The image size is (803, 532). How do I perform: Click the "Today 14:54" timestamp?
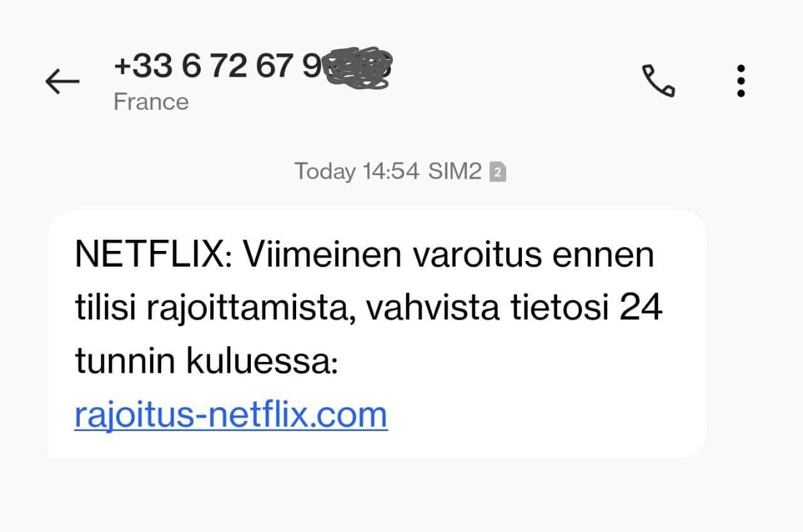tap(356, 171)
